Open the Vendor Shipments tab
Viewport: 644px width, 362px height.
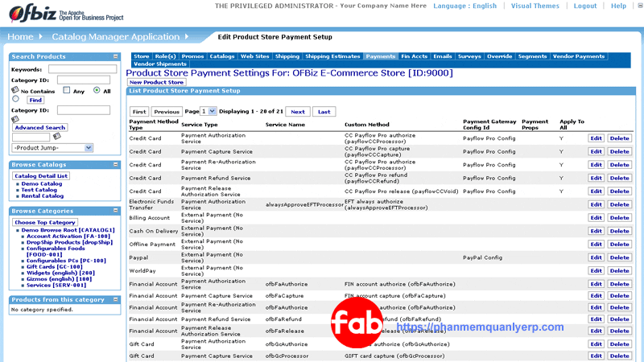pos(159,64)
